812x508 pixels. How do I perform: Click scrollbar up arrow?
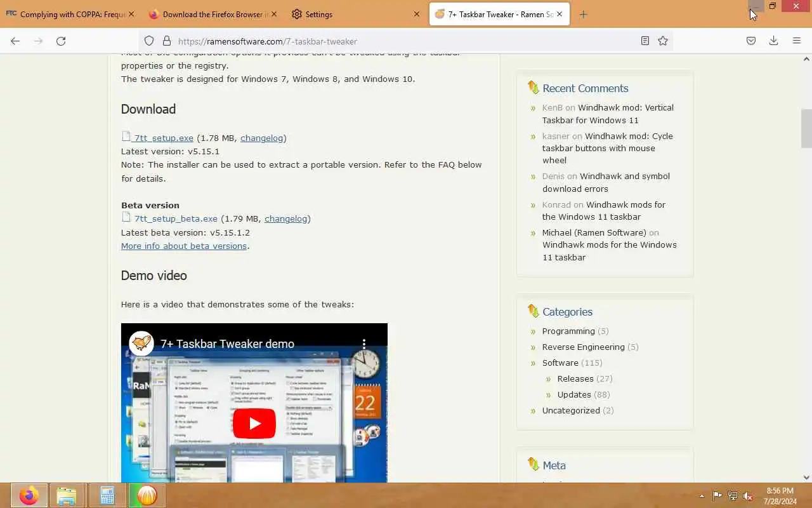(x=806, y=59)
